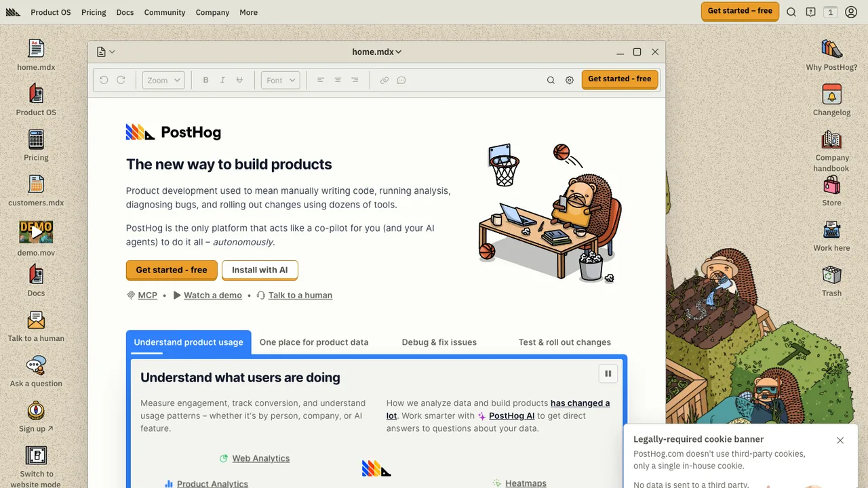The width and height of the screenshot is (868, 488).
Task: Toggle strikethrough formatting in the toolbar
Action: pyautogui.click(x=239, y=80)
